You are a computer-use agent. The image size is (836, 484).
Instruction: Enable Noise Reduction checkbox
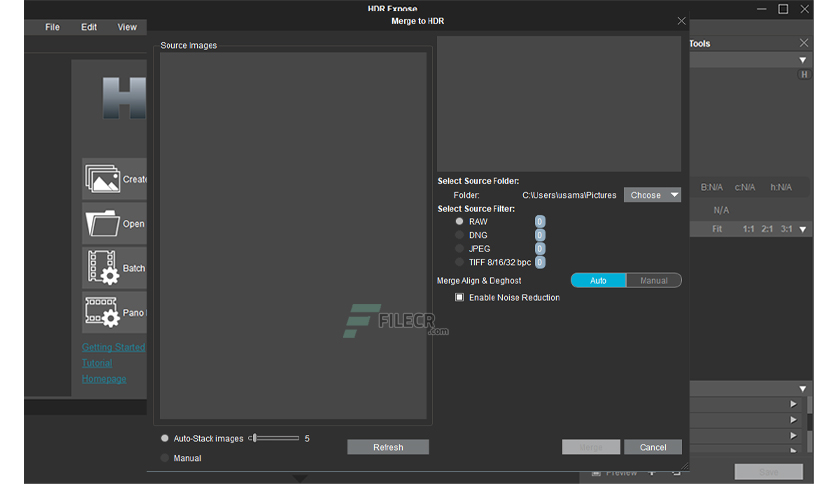pyautogui.click(x=459, y=297)
